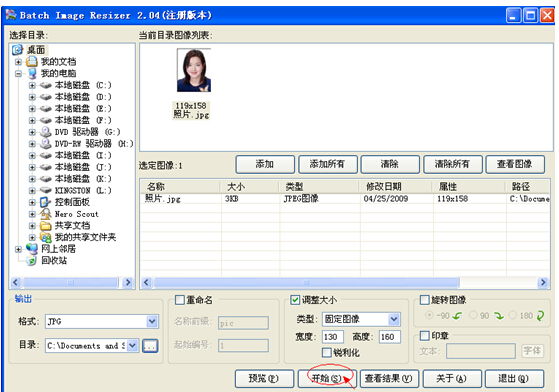Click file list horizontal scrollbar thumb
Image resolution: width=559 pixels, height=392 pixels.
pyautogui.click(x=306, y=283)
